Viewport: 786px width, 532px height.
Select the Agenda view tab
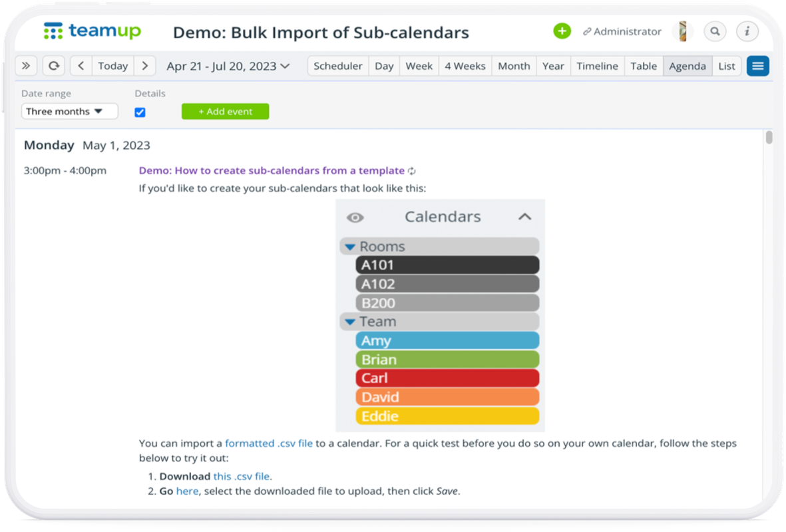(x=688, y=66)
